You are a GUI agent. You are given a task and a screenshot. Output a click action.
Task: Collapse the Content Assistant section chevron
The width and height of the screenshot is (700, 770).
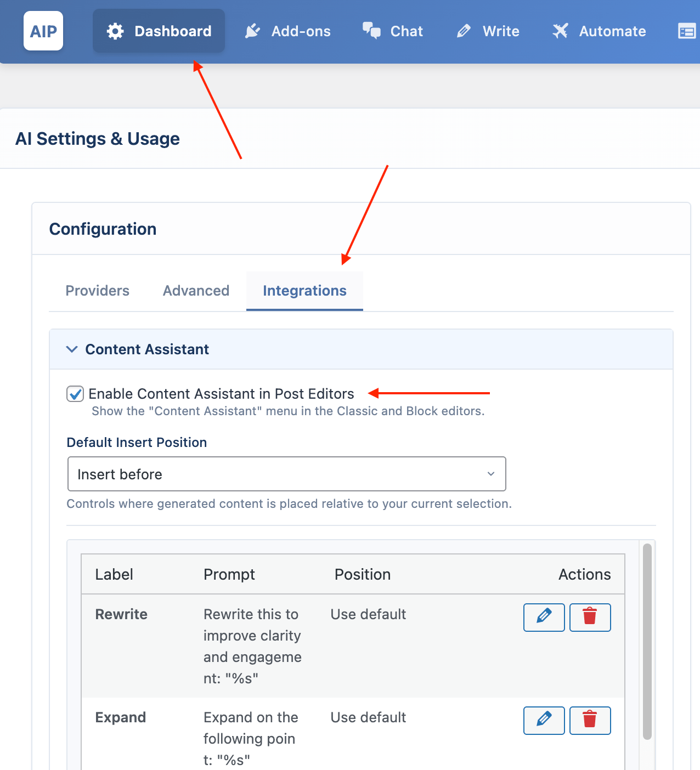coord(72,349)
